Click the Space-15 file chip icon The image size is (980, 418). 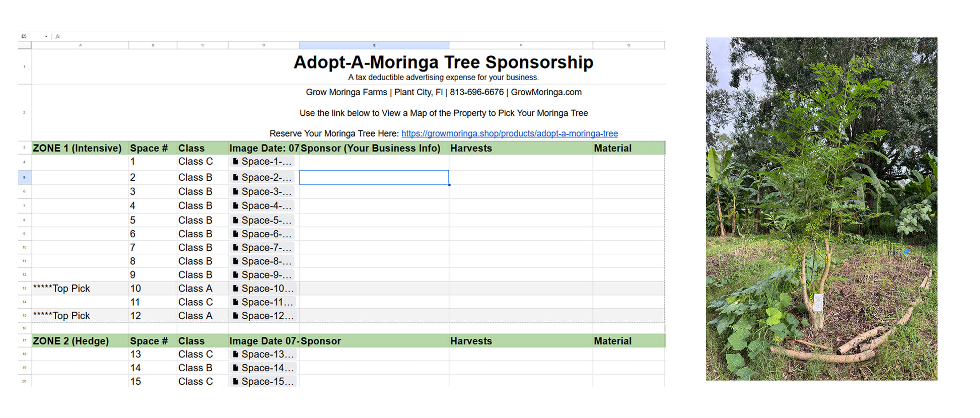point(235,382)
